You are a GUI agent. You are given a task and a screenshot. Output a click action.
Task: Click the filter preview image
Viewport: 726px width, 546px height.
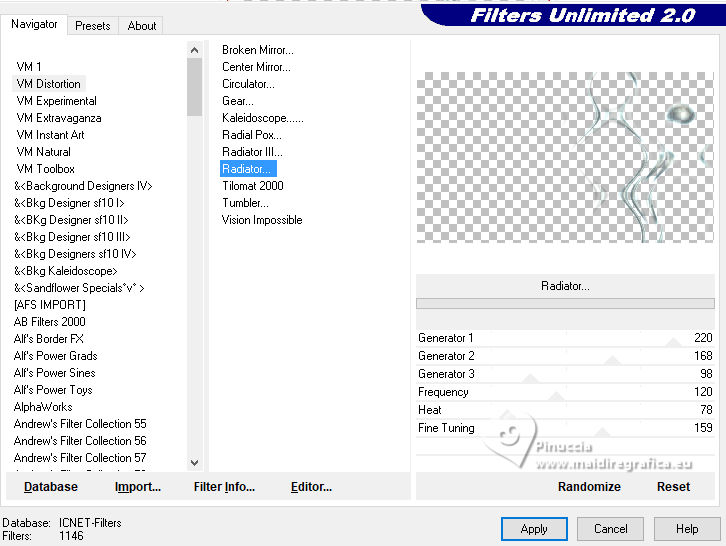(565, 157)
